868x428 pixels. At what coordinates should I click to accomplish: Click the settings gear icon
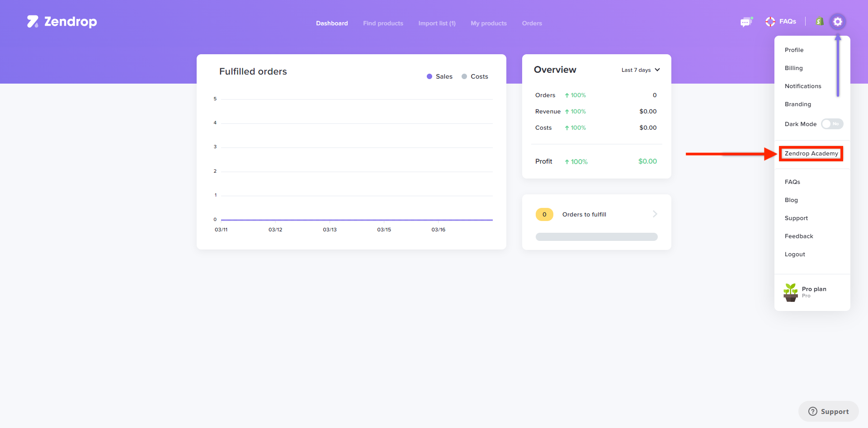click(838, 22)
